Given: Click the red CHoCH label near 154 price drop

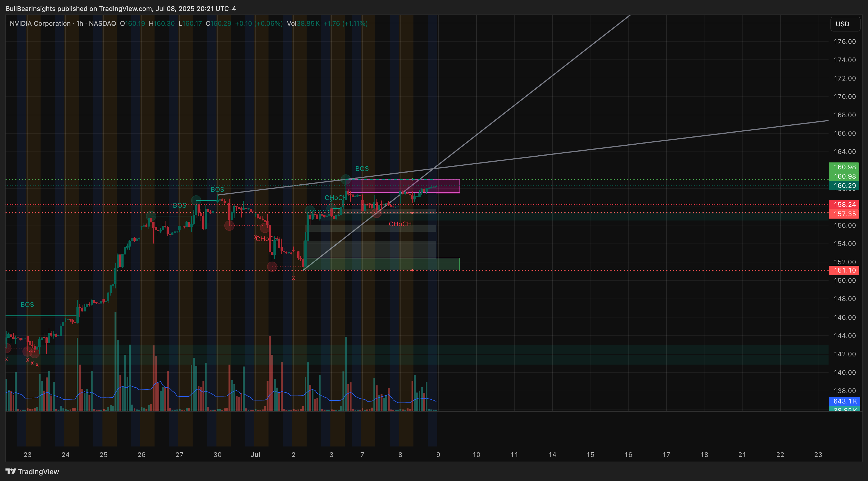Looking at the screenshot, I should coord(267,239).
